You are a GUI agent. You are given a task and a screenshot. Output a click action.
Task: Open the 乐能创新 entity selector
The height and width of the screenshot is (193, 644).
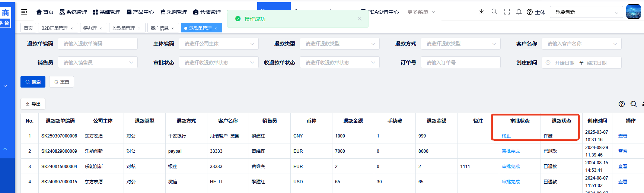click(x=586, y=12)
